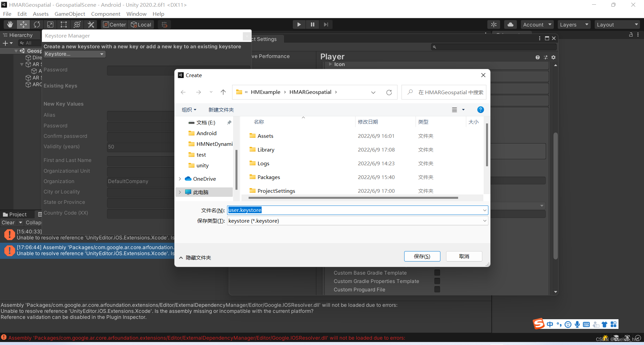Toggle the lock icon on the panel
The image size is (644, 345).
pos(631,35)
